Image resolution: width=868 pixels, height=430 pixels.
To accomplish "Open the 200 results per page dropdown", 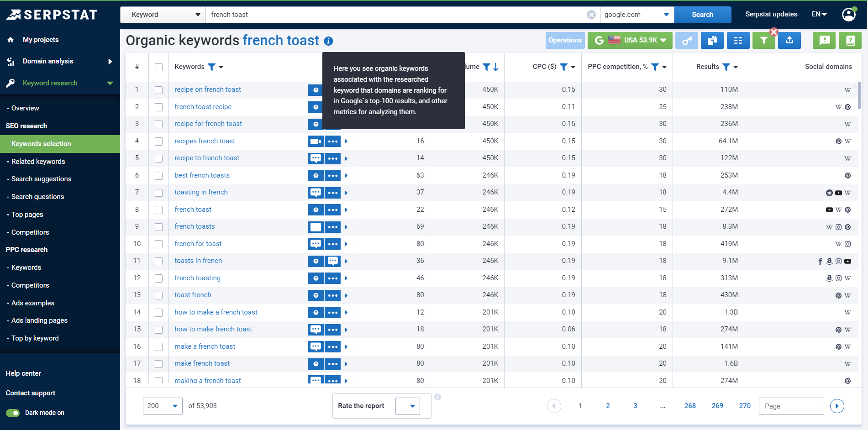I will (162, 406).
